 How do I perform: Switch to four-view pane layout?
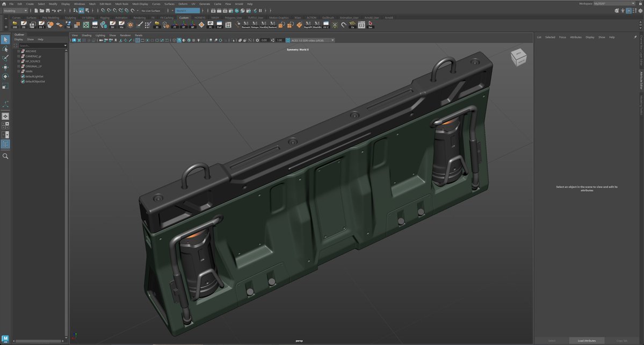5,125
